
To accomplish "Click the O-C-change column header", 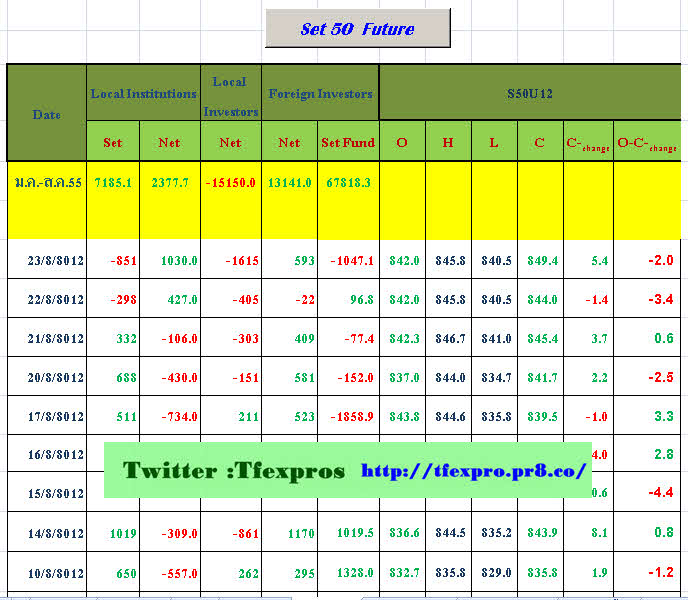I will (647, 143).
